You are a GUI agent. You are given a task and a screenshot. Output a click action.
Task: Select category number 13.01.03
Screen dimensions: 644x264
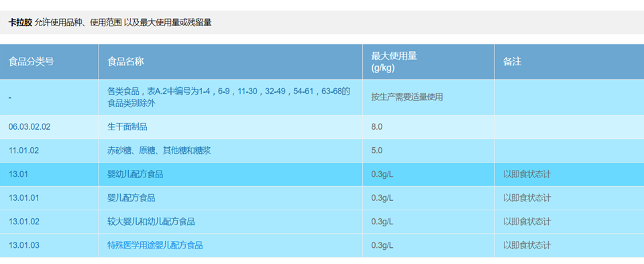click(x=24, y=245)
